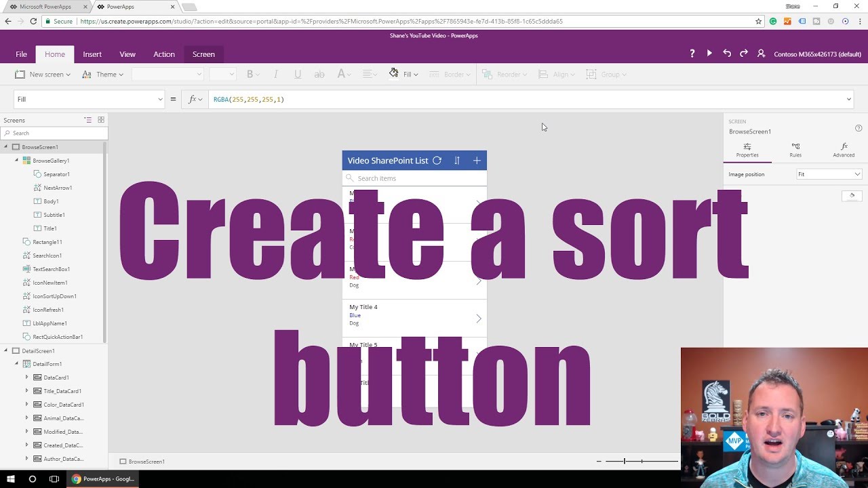The image size is (868, 488).
Task: Click the browser address bar URL
Action: [321, 21]
